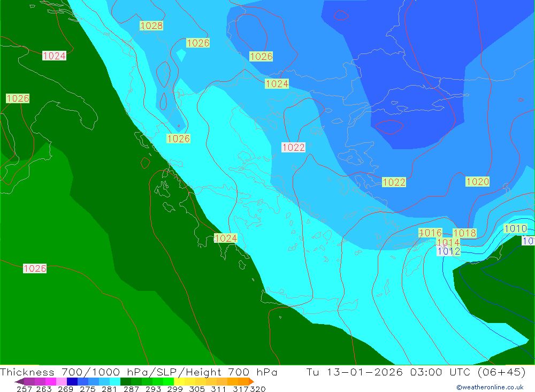
Task: Pick the cyan legend swatch
Action: pos(115,381)
